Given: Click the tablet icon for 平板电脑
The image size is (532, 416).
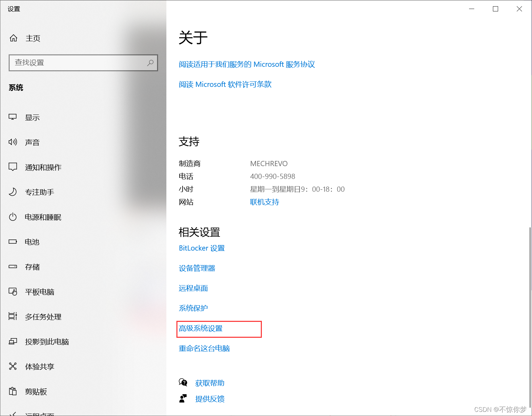Looking at the screenshot, I should pos(13,292).
